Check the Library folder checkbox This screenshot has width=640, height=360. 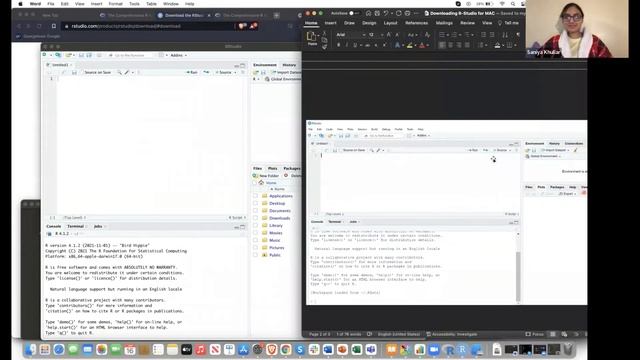(x=256, y=225)
